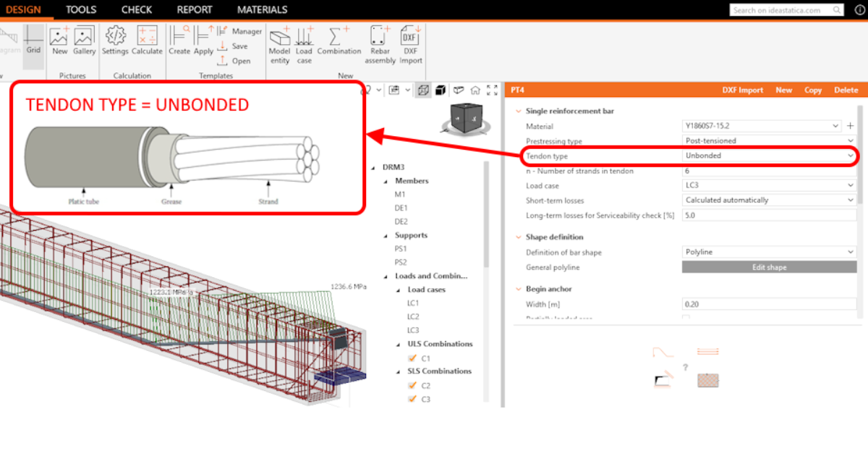Click Copy in PT4 header
This screenshot has height=456, width=868.
(x=813, y=90)
